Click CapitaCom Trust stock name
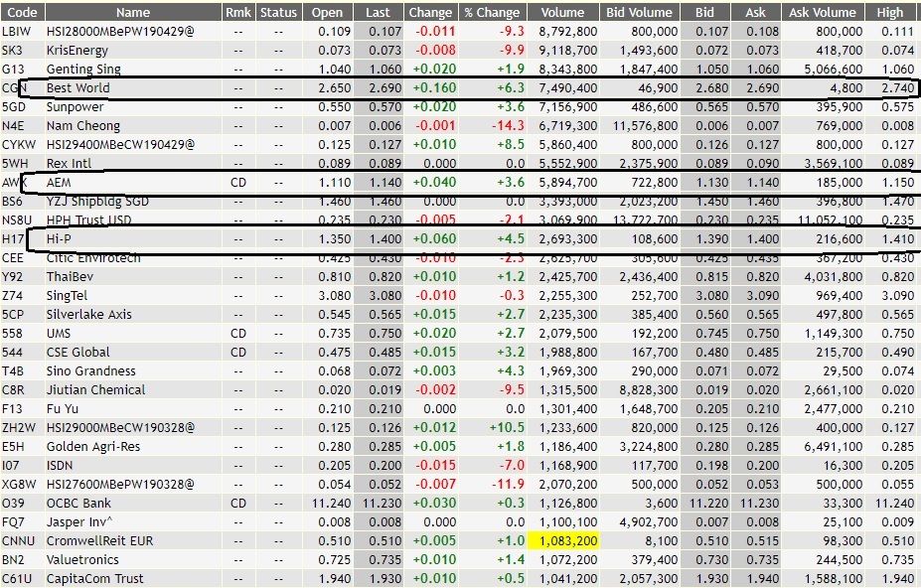This screenshot has width=921, height=588. [x=94, y=579]
